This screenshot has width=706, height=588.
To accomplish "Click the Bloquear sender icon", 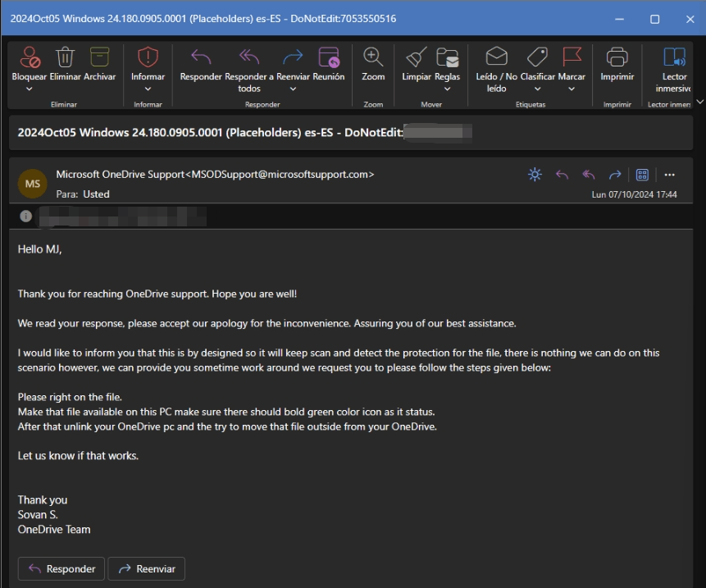I will (x=30, y=57).
